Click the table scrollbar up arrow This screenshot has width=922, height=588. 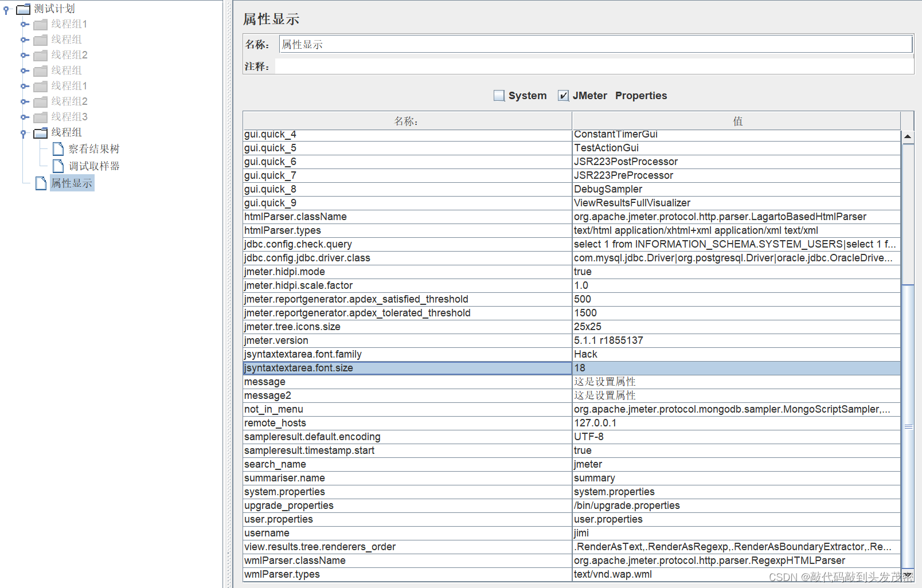click(x=908, y=136)
